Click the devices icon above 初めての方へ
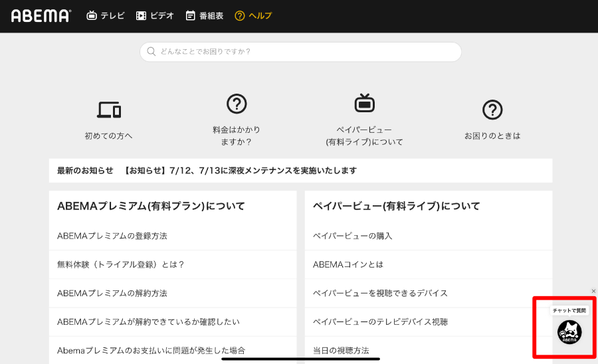598x364 pixels. pyautogui.click(x=109, y=110)
